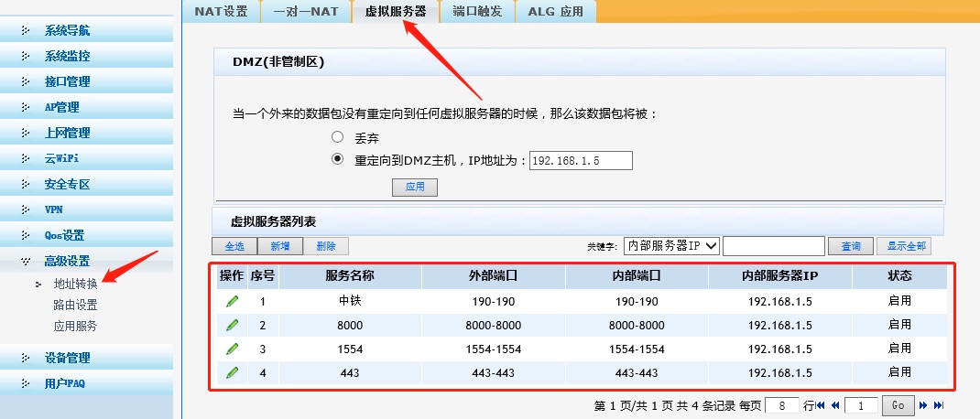This screenshot has height=419, width=980.
Task: Expand 云WiFi menu section
Action: (86, 158)
